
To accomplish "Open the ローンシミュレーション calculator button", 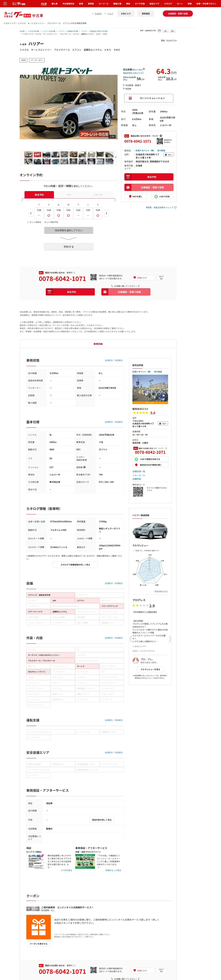I will tap(149, 98).
